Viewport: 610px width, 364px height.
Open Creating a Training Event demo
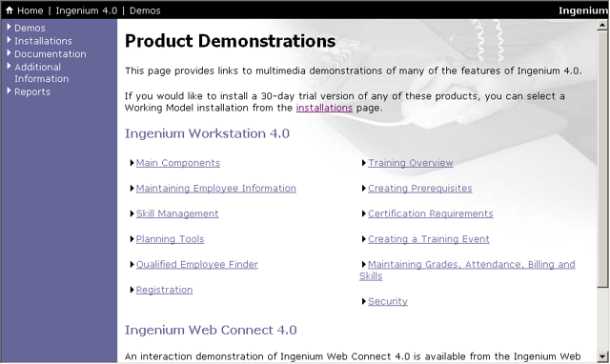tap(428, 239)
